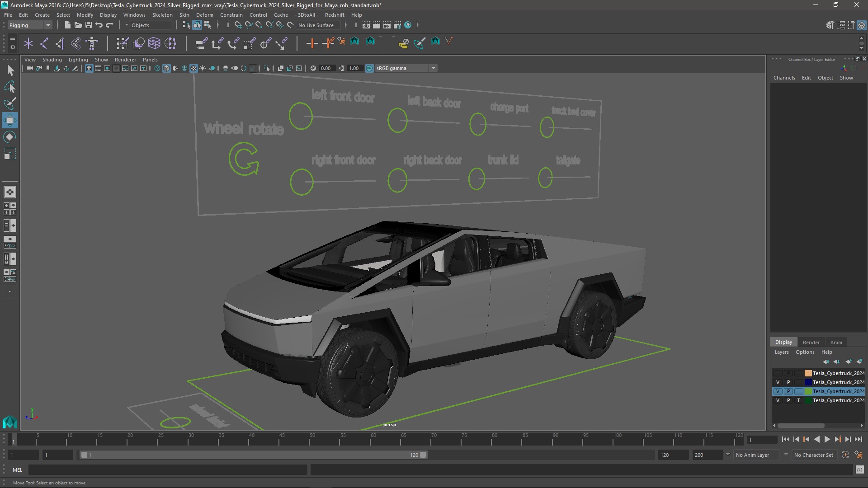Image resolution: width=868 pixels, height=488 pixels.
Task: Click the Create Cluster shelf icon
Action: click(x=170, y=43)
